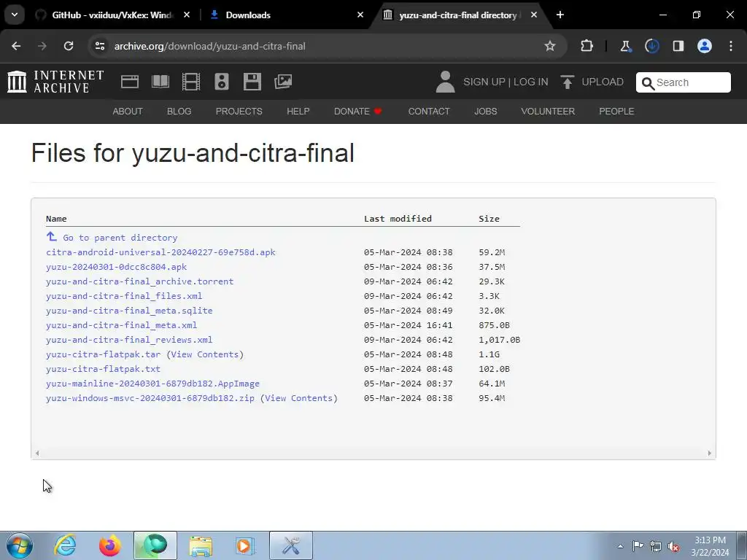The image size is (747, 560).
Task: Open Chrome profile avatar
Action: 705,46
